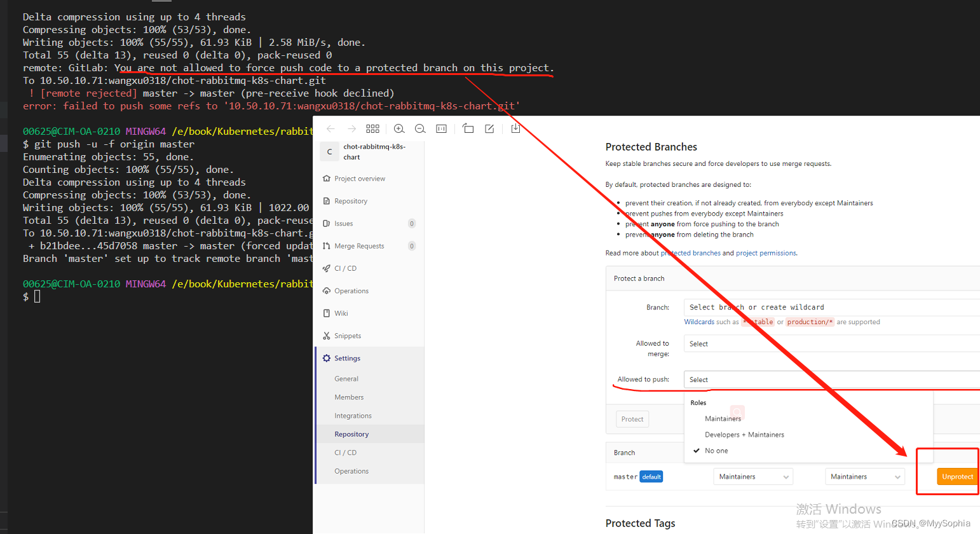This screenshot has height=534, width=980.
Task: Show image at actual size 1:1 icon
Action: pyautogui.click(x=442, y=128)
